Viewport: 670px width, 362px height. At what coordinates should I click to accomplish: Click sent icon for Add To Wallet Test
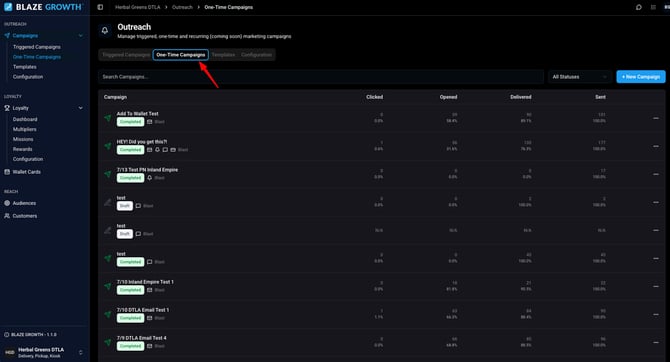point(108,118)
